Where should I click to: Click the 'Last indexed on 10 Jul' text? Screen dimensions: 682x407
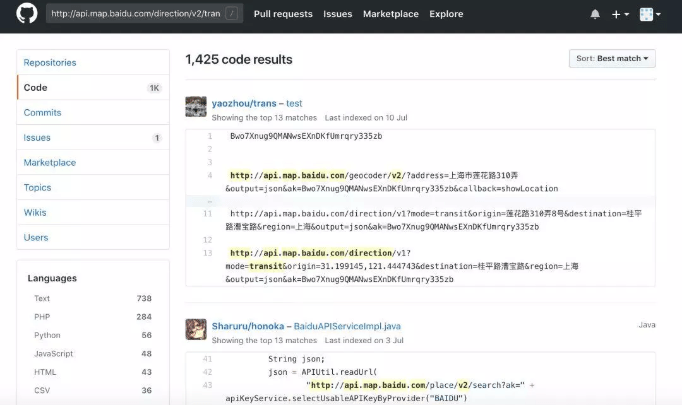(366, 117)
